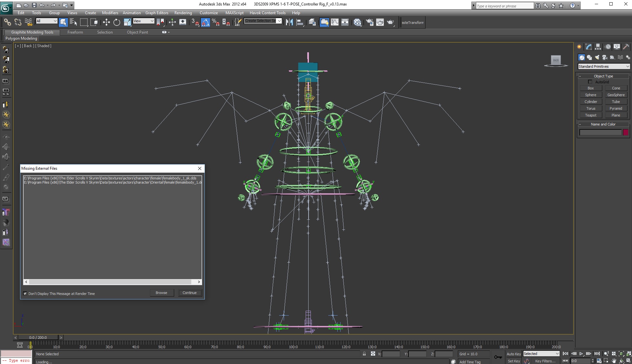Click the Play Animation button

(x=581, y=354)
